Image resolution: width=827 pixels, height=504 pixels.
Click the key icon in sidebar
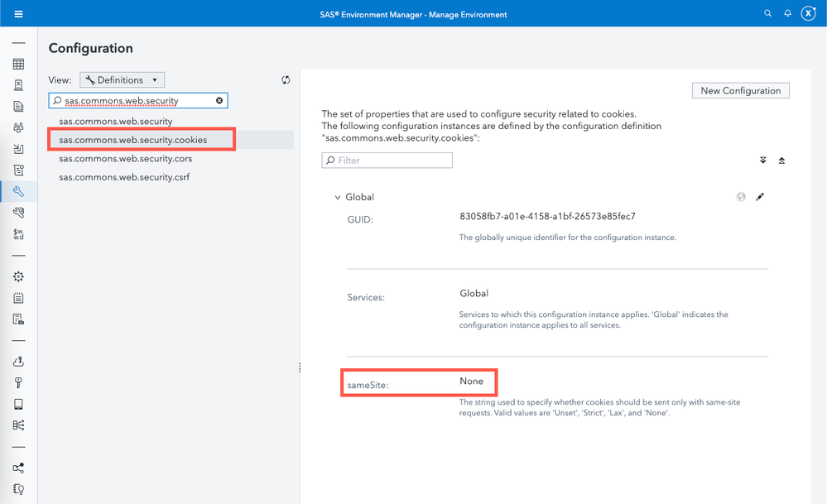point(18,382)
